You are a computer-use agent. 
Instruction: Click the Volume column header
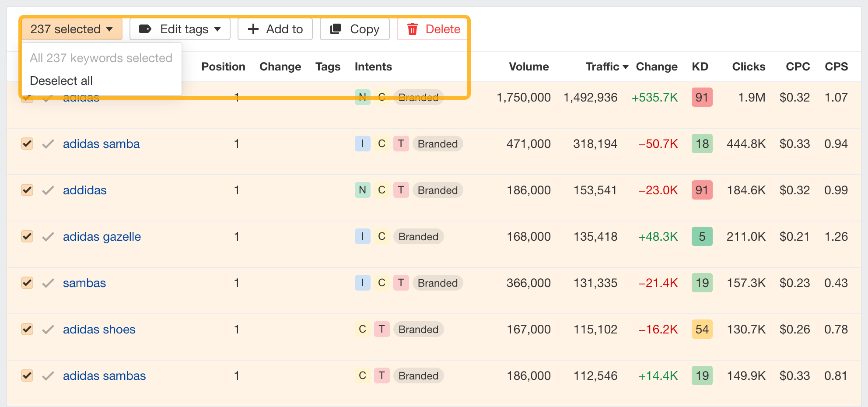pos(528,67)
